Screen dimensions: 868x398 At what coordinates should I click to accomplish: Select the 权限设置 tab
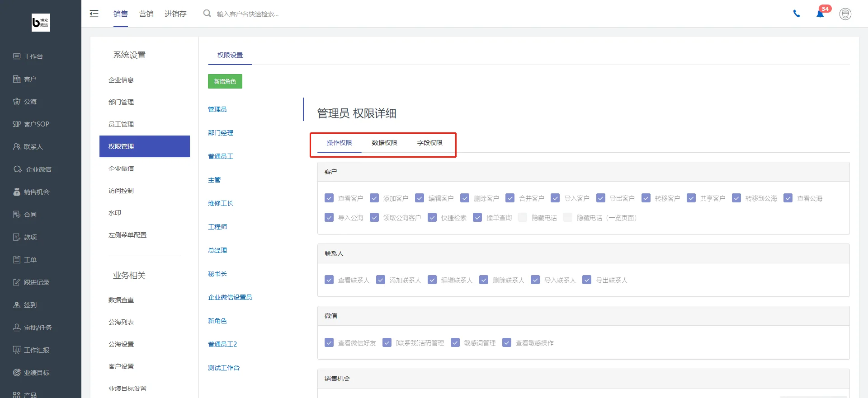(230, 55)
